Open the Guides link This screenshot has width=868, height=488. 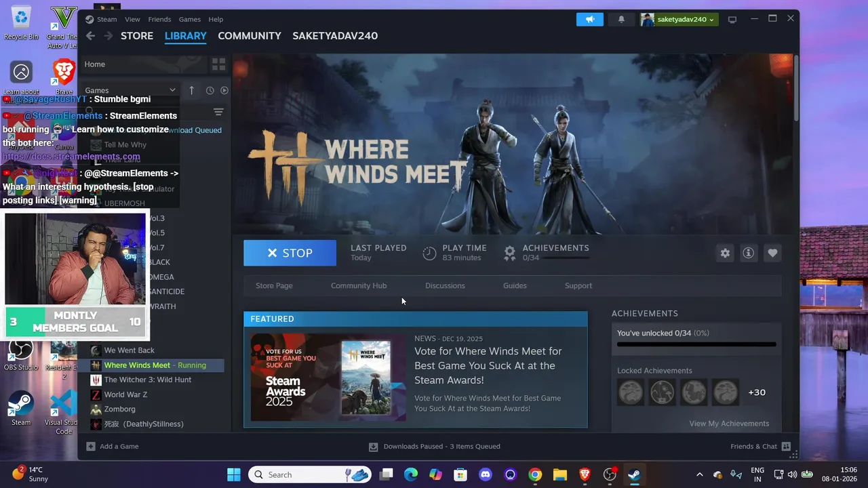515,285
